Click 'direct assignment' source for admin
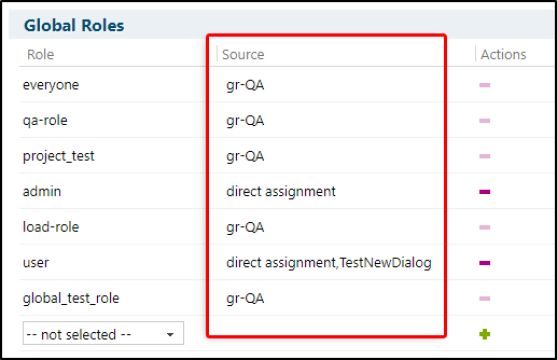Viewport: 557px width, 360px height. (x=281, y=192)
